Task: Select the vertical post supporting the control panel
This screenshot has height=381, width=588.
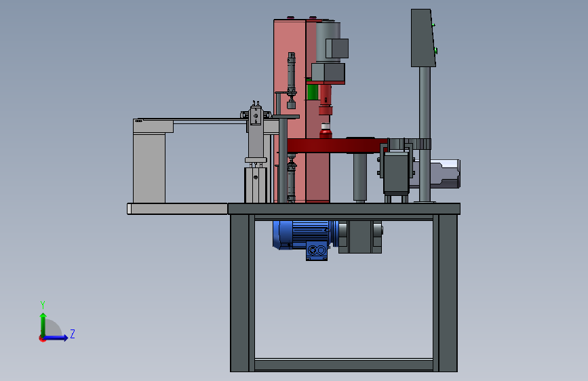Action: (x=425, y=134)
